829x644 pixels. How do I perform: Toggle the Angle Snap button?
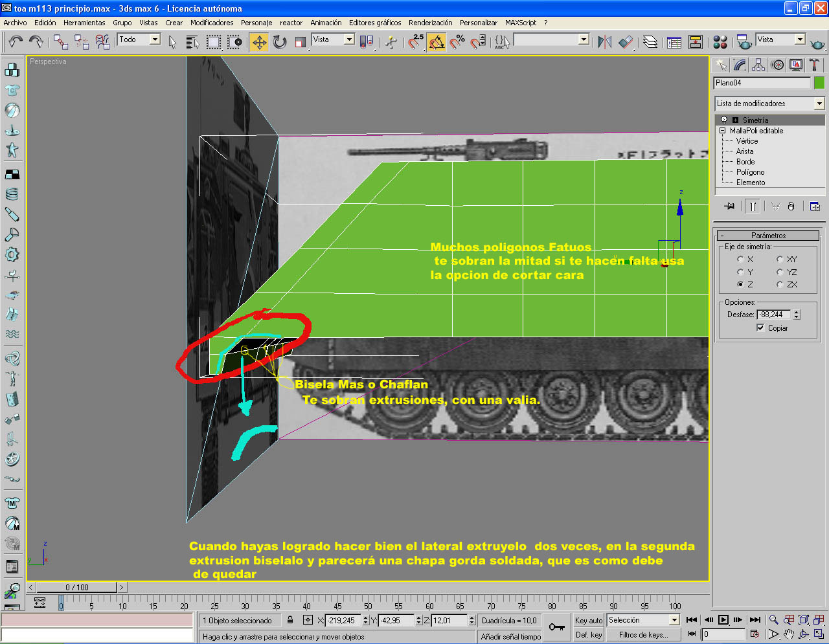point(437,42)
